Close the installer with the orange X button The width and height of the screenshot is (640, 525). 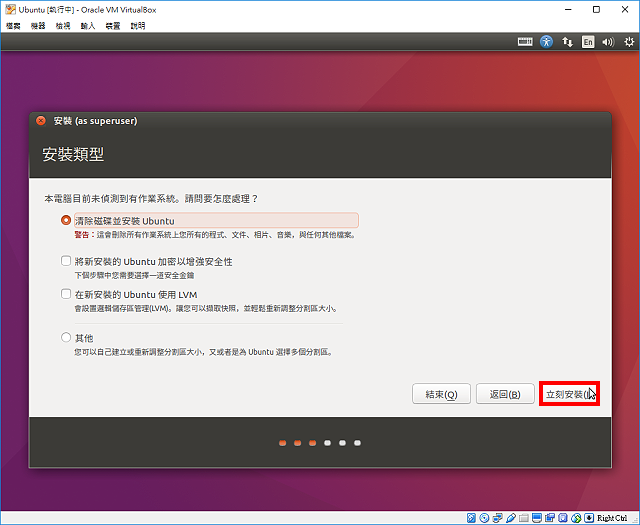[x=41, y=121]
